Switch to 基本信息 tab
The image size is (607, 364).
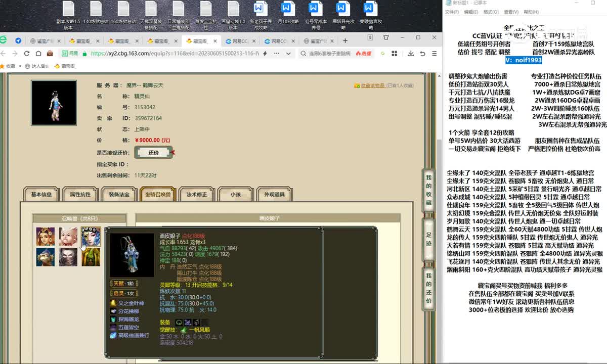41,194
